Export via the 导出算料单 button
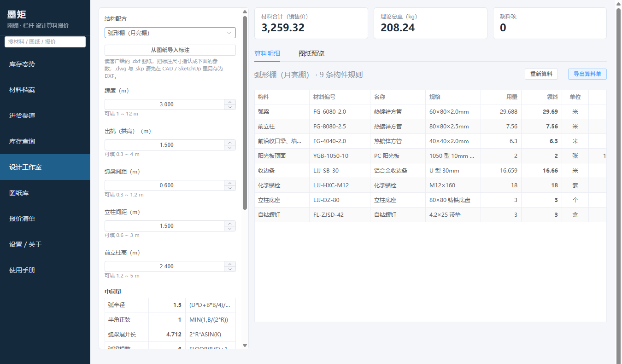This screenshot has height=364, width=622. click(x=587, y=74)
